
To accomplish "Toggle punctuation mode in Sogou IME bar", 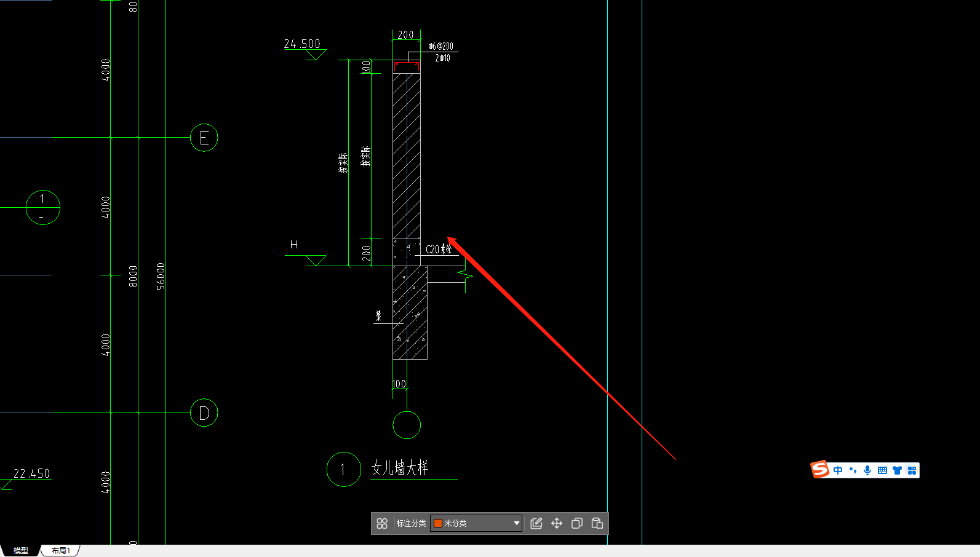I will coord(853,470).
